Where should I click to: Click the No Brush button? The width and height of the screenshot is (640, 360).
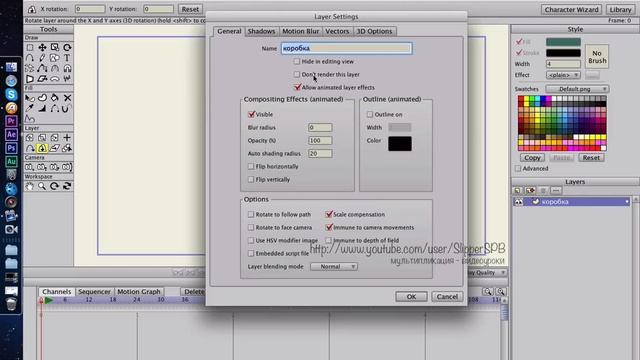pos(597,57)
